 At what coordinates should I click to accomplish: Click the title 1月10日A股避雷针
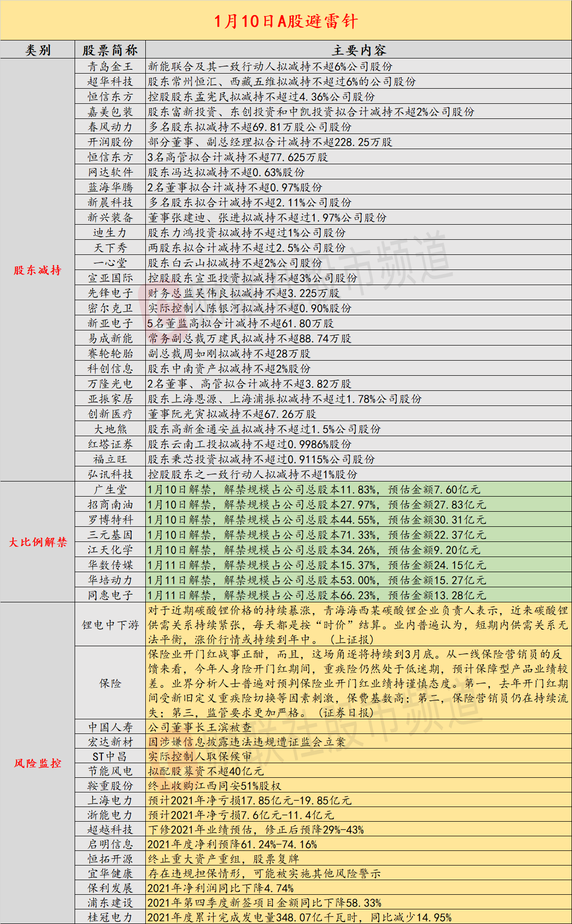[286, 21]
